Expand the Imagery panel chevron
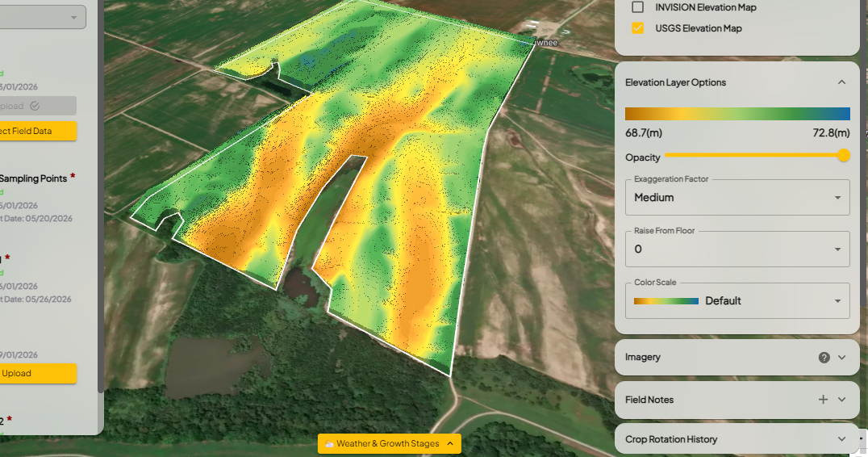The height and width of the screenshot is (457, 868). [842, 358]
